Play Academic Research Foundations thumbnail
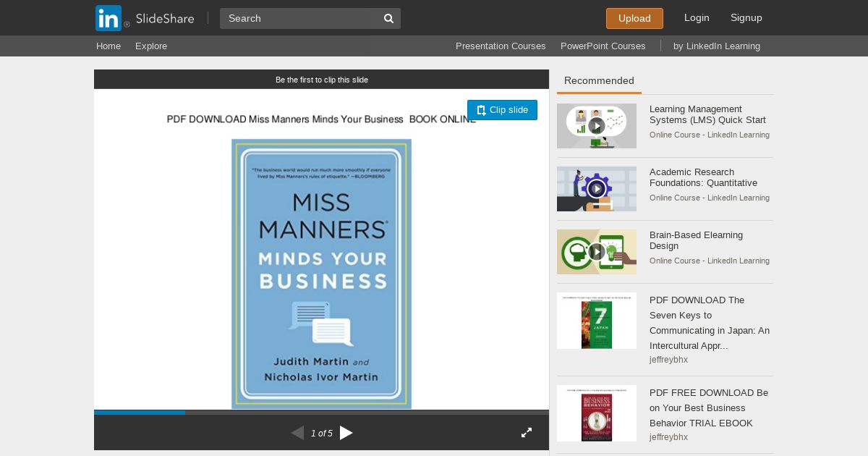 coord(597,189)
